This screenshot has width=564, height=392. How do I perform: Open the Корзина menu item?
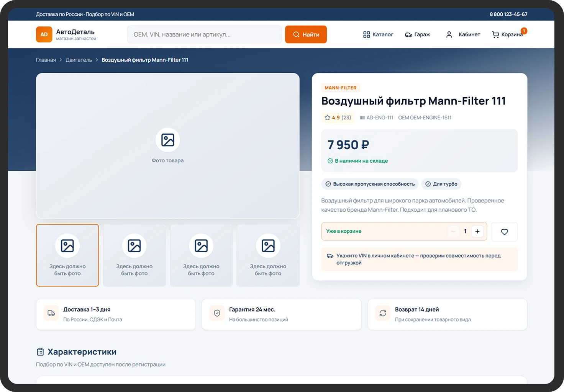click(x=507, y=34)
